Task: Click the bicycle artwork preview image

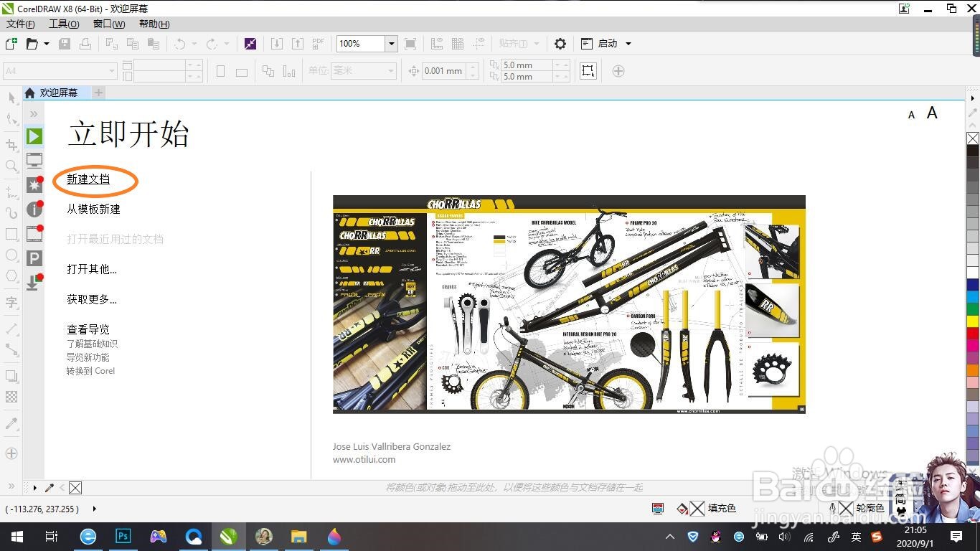Action: click(569, 304)
